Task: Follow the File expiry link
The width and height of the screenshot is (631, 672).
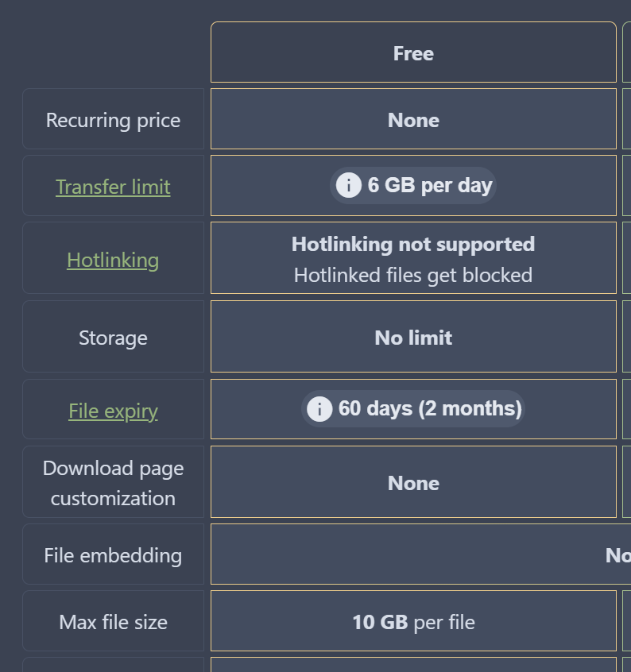Action: (113, 411)
